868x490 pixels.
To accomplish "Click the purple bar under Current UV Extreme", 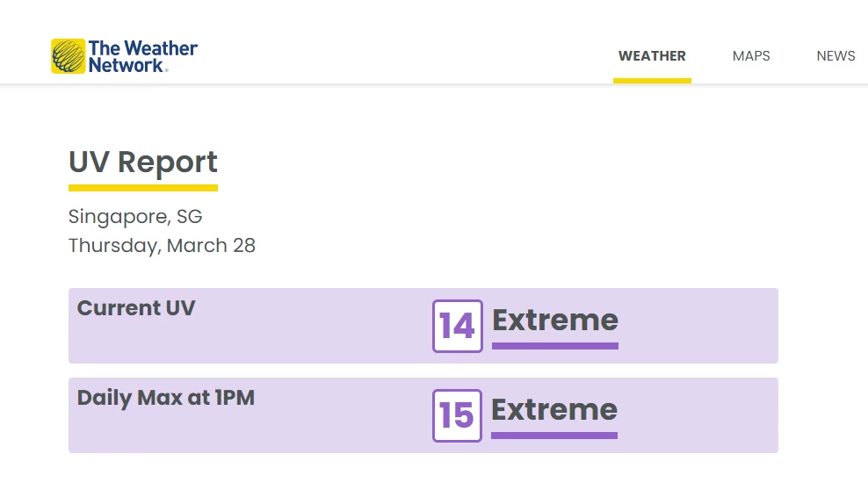I will point(555,346).
